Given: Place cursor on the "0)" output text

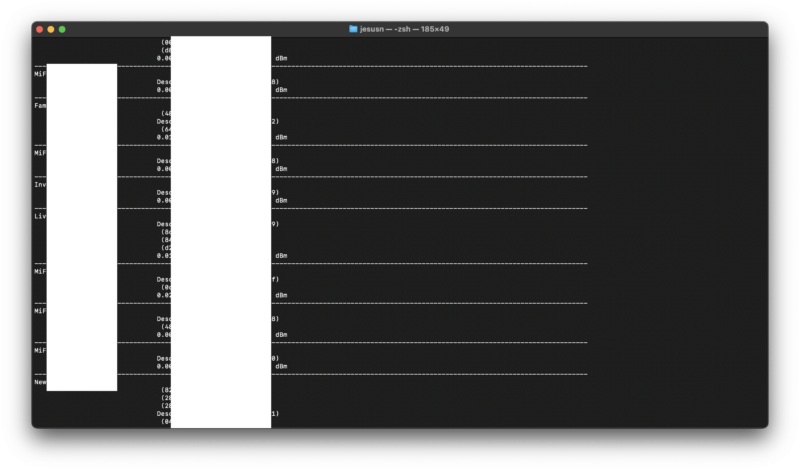Looking at the screenshot, I should (275, 358).
